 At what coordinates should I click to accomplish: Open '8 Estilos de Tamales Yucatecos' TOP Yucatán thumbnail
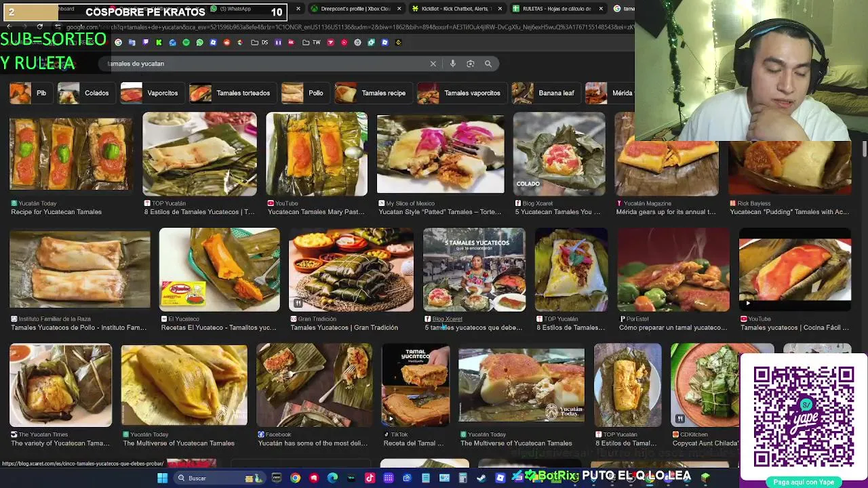click(x=199, y=154)
